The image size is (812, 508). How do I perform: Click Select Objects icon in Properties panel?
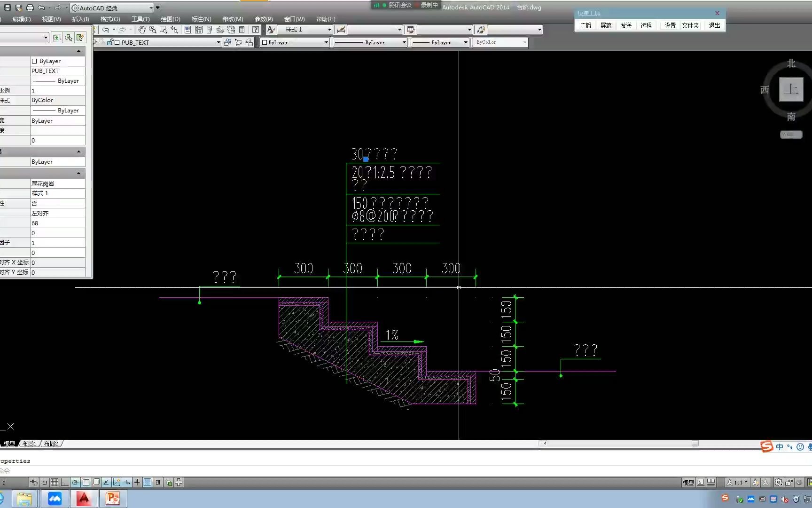pos(69,38)
